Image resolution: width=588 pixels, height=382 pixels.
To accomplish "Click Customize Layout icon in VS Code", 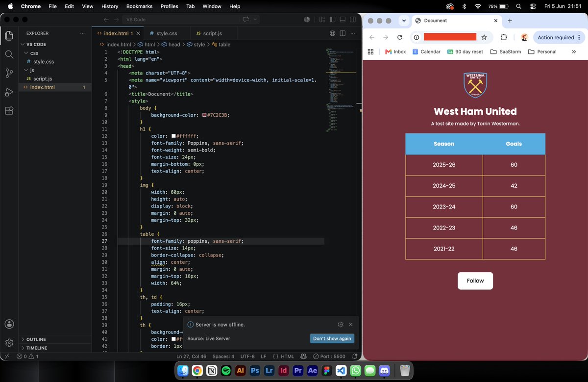I will tap(322, 20).
